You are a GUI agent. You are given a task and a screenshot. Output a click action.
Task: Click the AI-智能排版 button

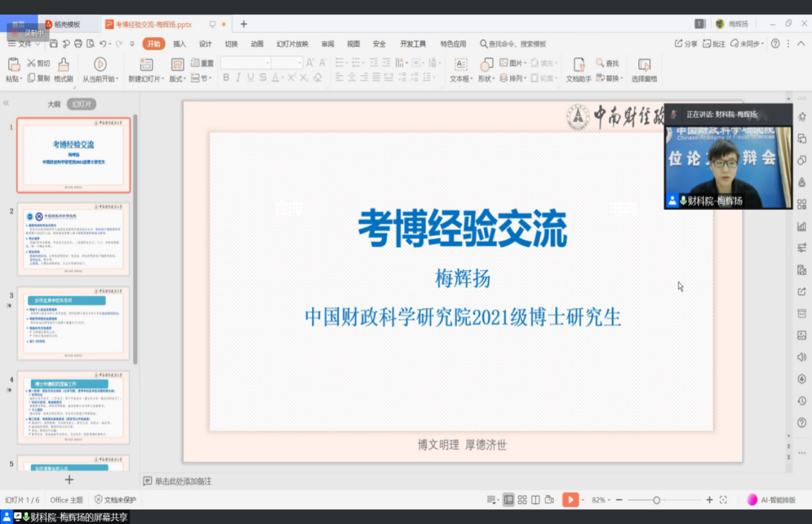pos(772,500)
